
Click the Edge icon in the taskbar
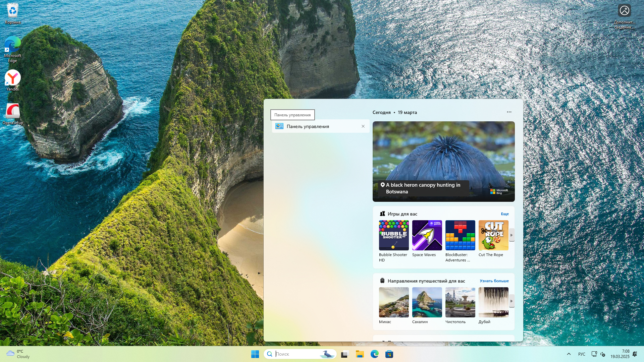[374, 354]
